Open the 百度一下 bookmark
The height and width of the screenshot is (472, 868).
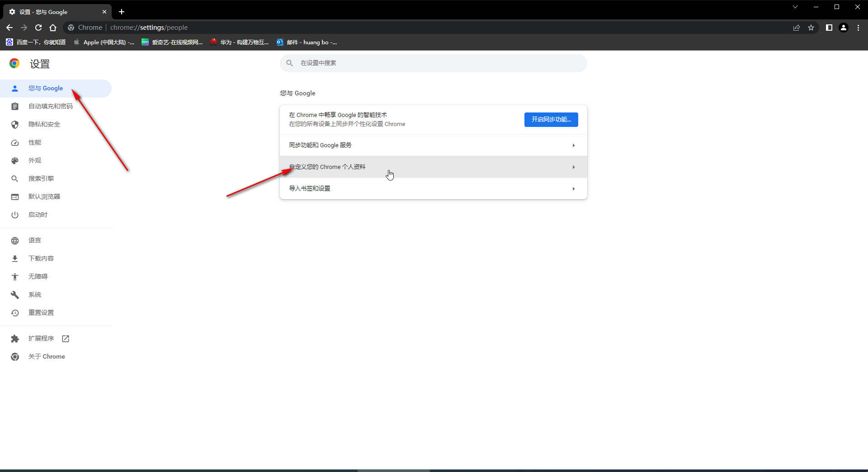click(36, 42)
